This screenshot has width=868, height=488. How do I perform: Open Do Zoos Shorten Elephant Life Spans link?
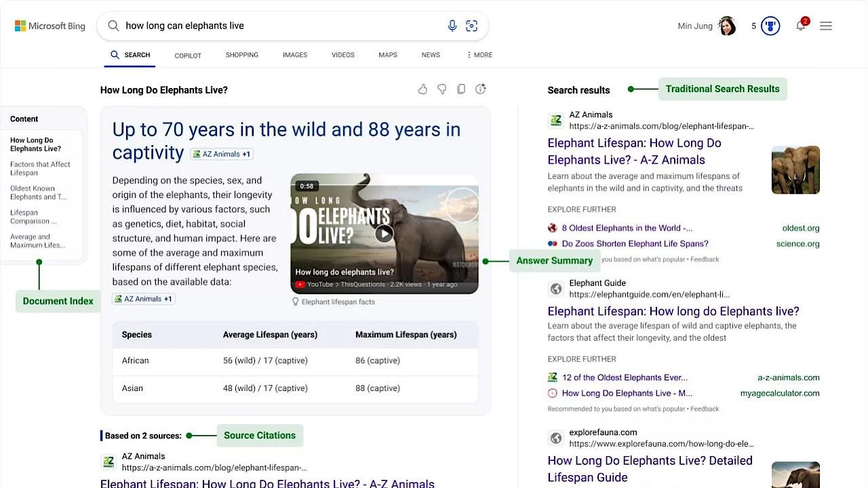(635, 244)
